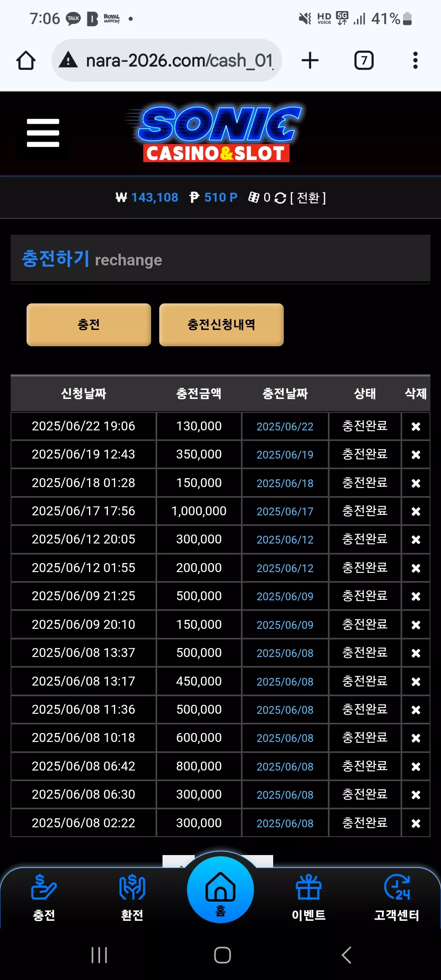Open new browser tab with plus icon
This screenshot has width=441, height=980.
[310, 60]
